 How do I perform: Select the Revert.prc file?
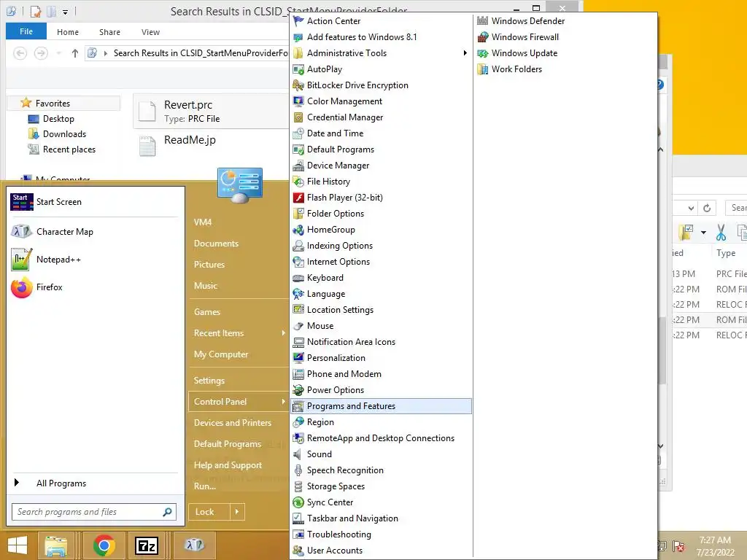click(x=210, y=111)
